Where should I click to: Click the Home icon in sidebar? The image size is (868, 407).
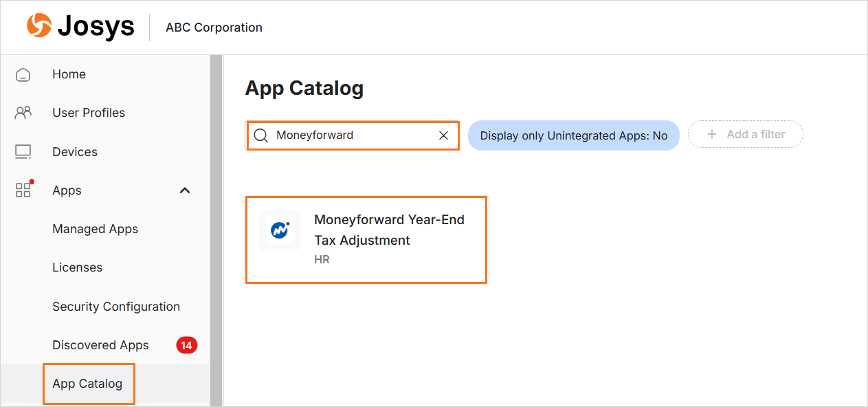[x=23, y=74]
